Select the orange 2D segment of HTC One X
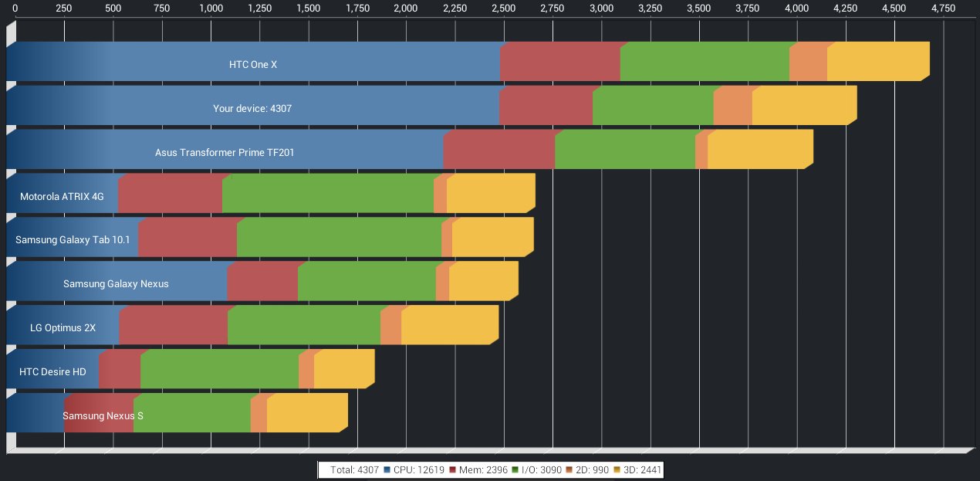The image size is (980, 481). tap(808, 62)
